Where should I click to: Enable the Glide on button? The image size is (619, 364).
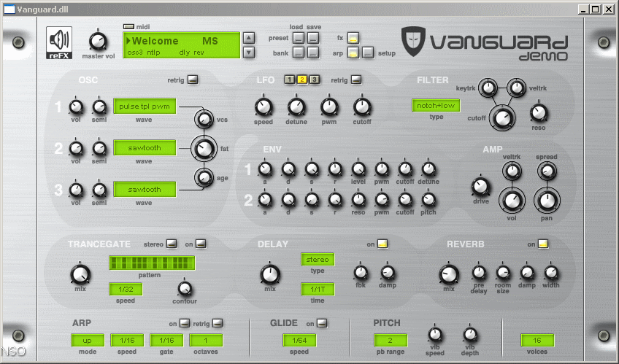click(322, 323)
